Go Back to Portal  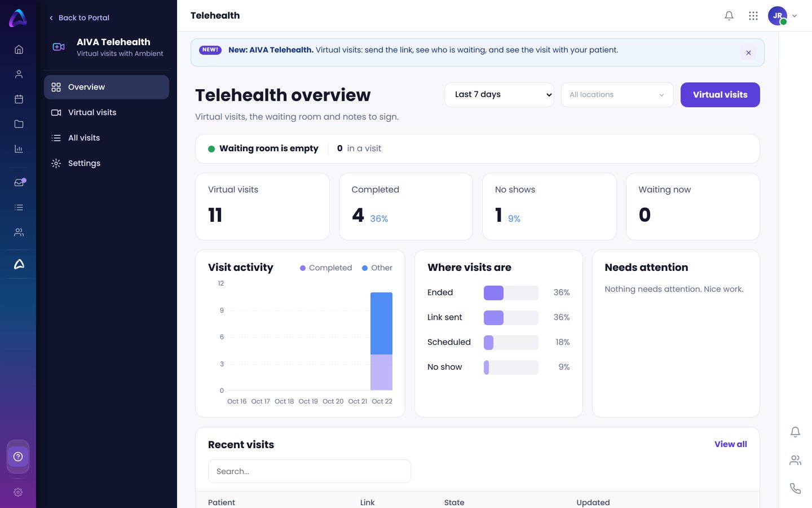tap(79, 18)
